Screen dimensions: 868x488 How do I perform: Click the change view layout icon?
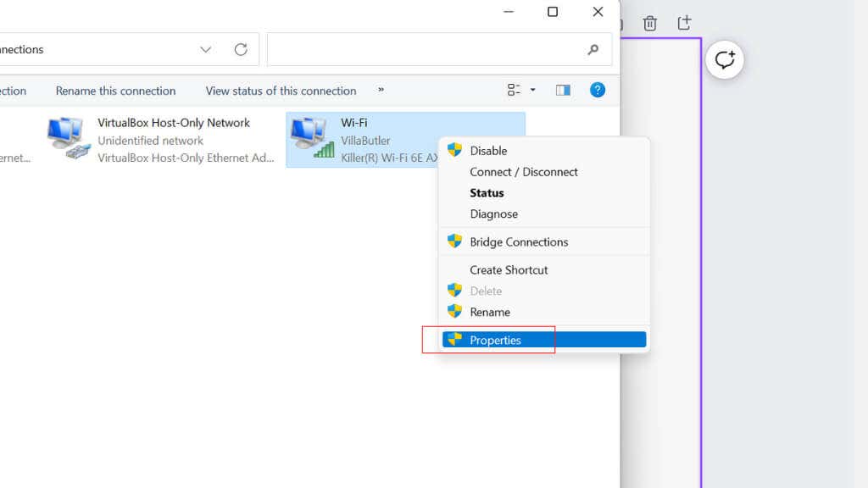tap(516, 89)
